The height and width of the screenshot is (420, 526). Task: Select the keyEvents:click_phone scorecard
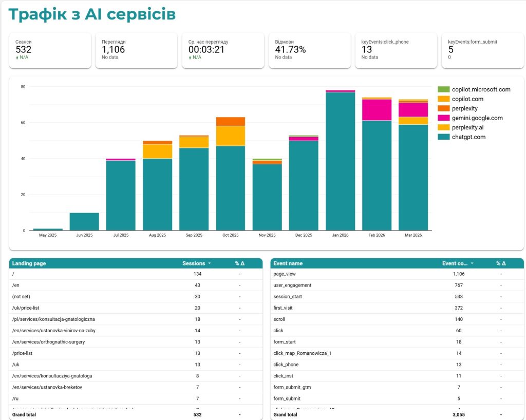point(396,50)
